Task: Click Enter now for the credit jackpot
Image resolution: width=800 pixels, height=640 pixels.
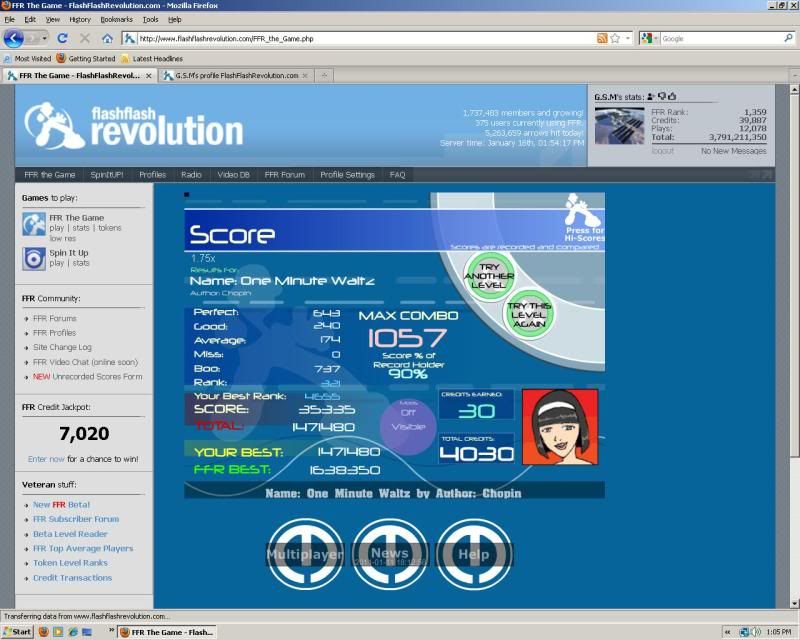Action: coord(46,459)
